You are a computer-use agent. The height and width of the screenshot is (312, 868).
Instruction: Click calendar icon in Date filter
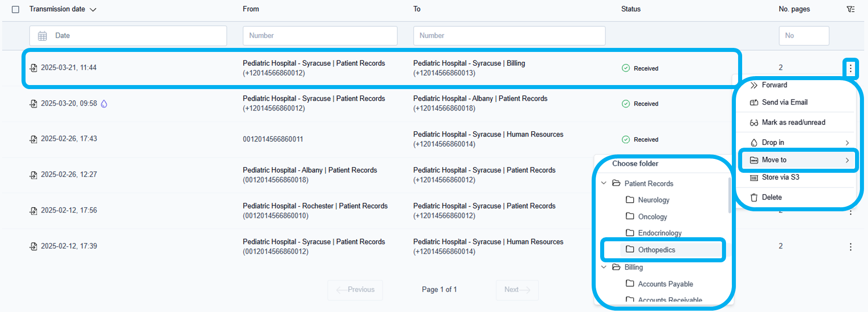pyautogui.click(x=43, y=36)
